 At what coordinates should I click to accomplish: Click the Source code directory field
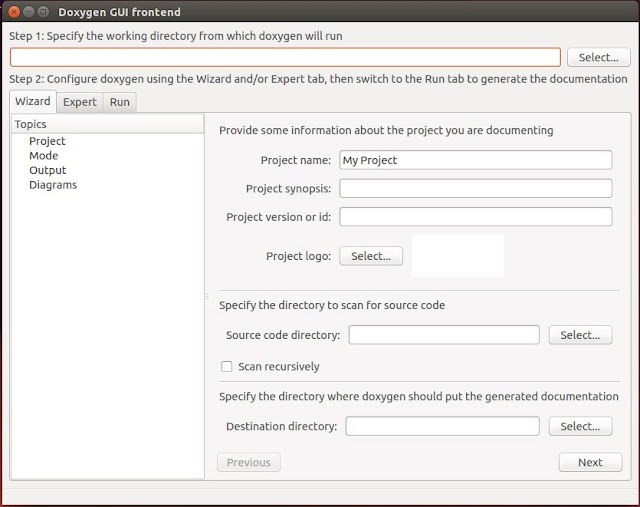[444, 335]
